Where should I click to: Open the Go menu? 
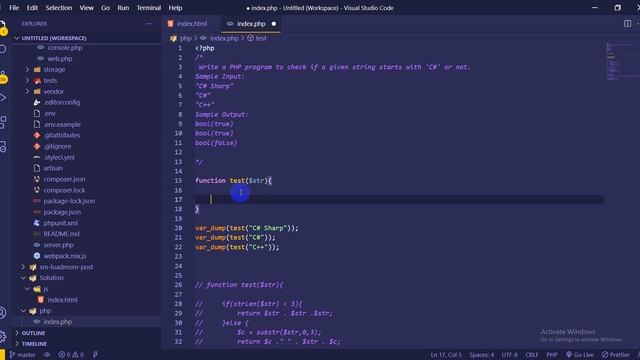[x=105, y=8]
